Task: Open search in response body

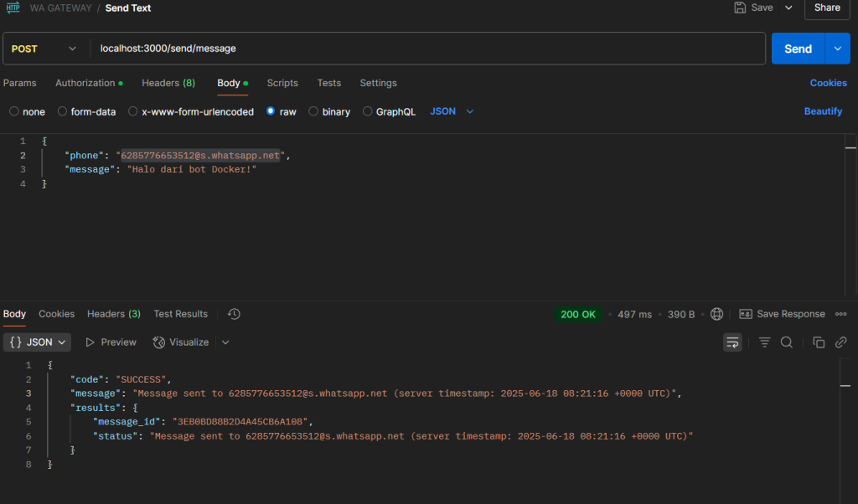Action: [x=786, y=342]
